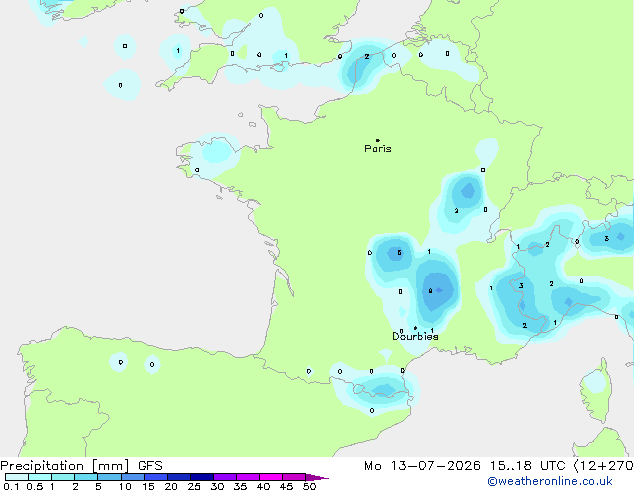Select the Paris location dot marker
The width and height of the screenshot is (634, 490).
378,140
